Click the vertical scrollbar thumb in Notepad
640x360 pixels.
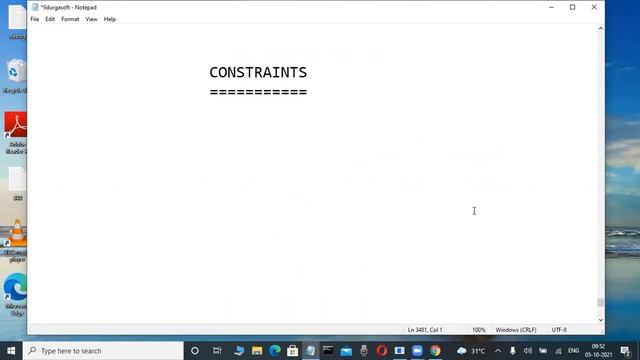(x=600, y=302)
